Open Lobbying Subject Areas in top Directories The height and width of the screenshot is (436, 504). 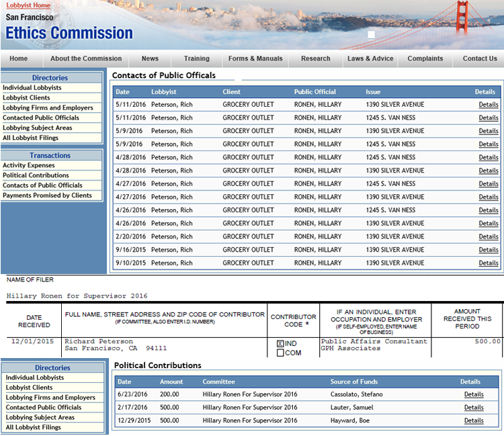click(x=38, y=128)
